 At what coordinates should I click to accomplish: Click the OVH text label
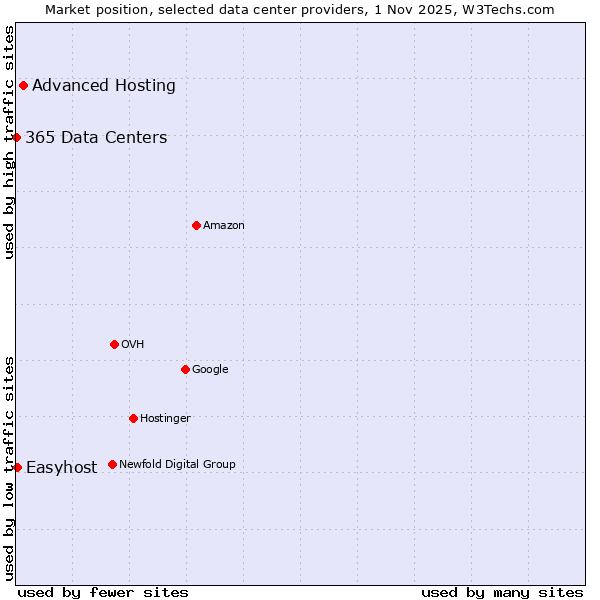(133, 345)
